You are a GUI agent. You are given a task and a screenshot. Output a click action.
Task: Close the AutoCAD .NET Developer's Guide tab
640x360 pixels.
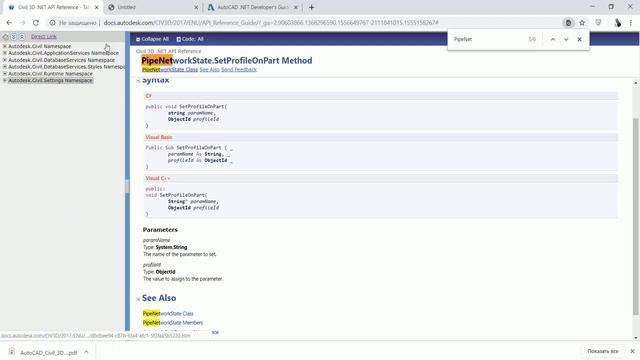(x=296, y=7)
